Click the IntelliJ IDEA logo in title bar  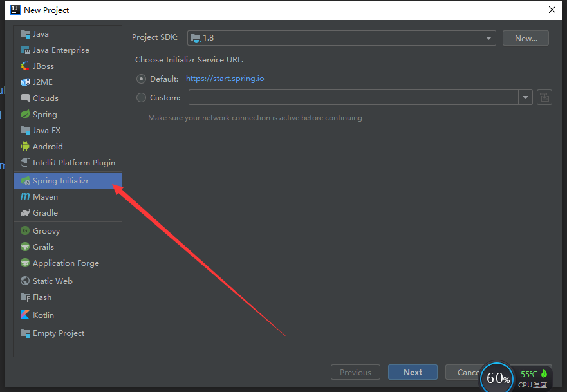[15, 10]
